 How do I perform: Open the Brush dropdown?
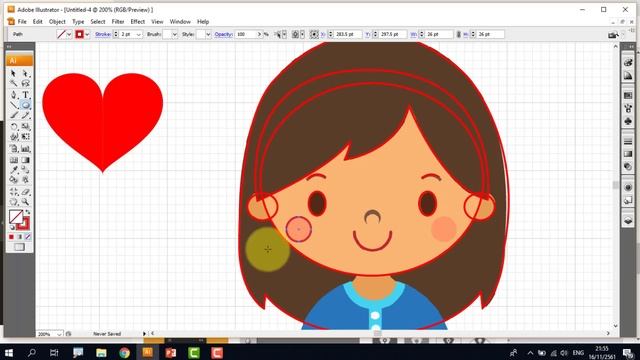(x=174, y=35)
